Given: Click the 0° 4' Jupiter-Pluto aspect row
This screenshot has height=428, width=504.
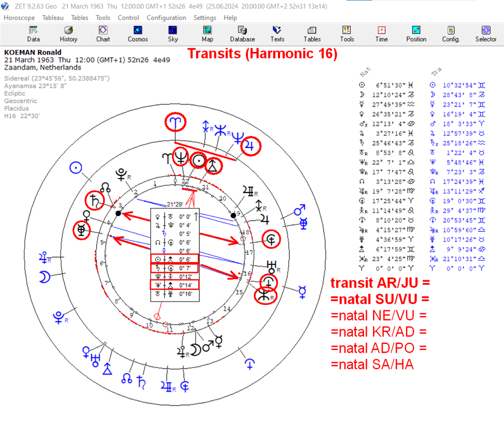Looking at the screenshot, I should click(175, 225).
